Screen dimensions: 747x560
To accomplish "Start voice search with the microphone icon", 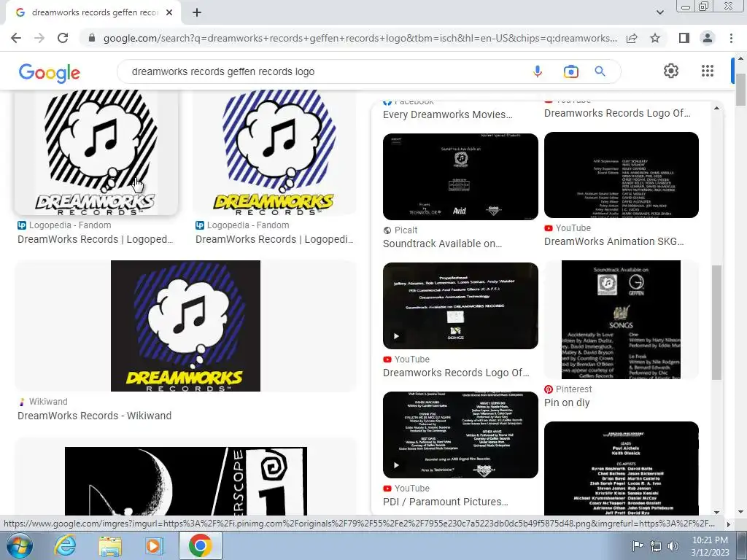I will click(x=538, y=71).
